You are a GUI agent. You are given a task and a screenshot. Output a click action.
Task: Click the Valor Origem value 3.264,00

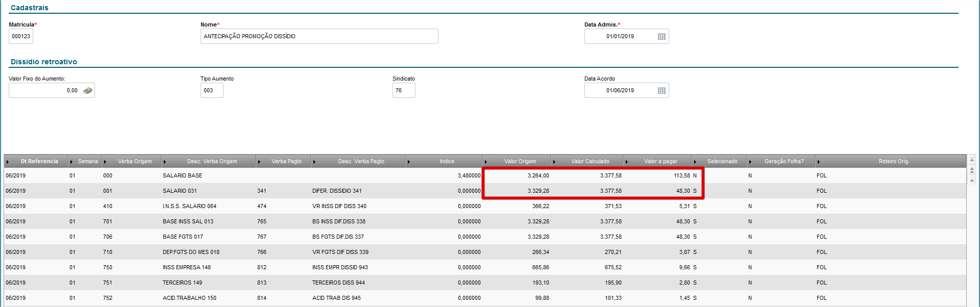click(x=538, y=175)
